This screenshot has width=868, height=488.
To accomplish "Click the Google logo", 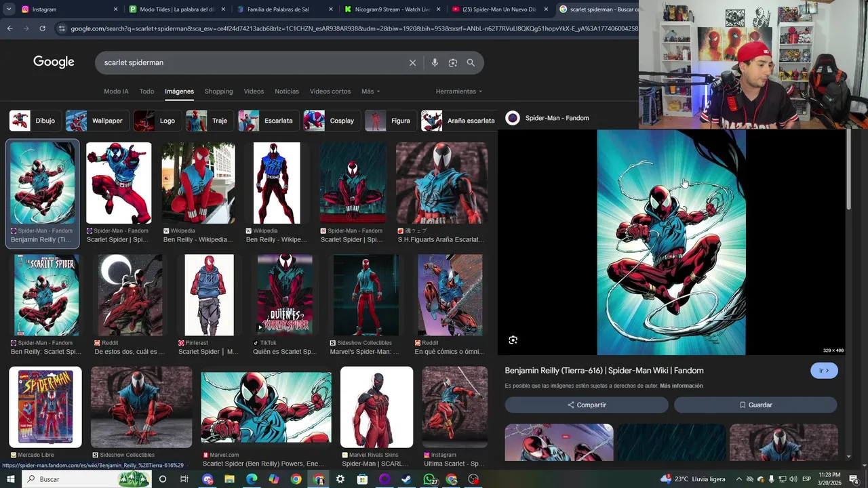I will [x=54, y=62].
